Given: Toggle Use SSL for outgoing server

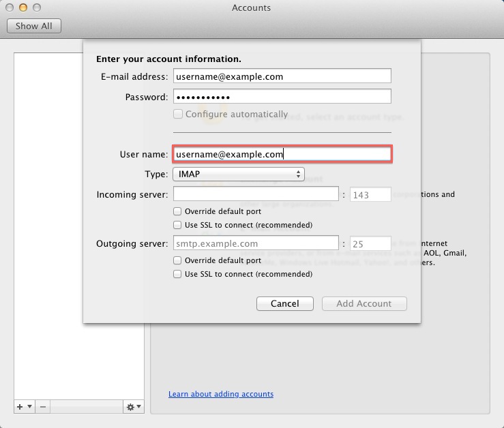Looking at the screenshot, I should click(177, 274).
